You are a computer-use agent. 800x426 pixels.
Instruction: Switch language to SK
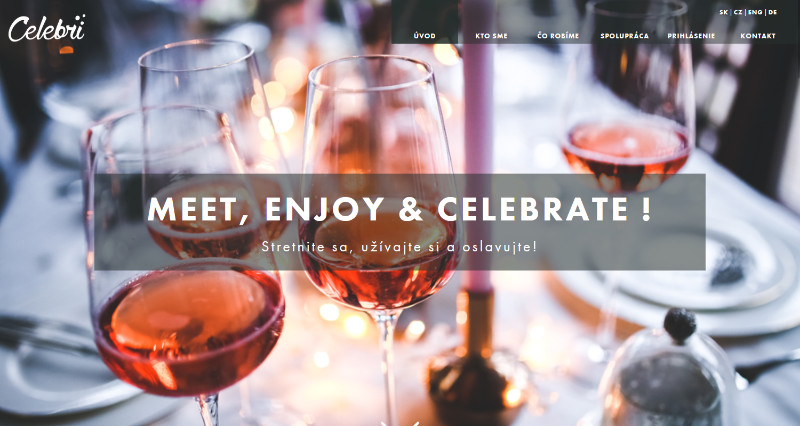tap(723, 12)
